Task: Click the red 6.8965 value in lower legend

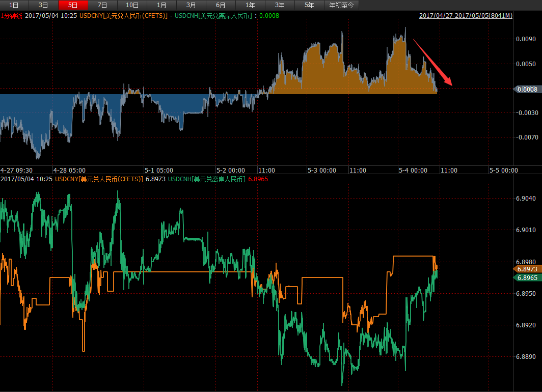Action: point(258,179)
